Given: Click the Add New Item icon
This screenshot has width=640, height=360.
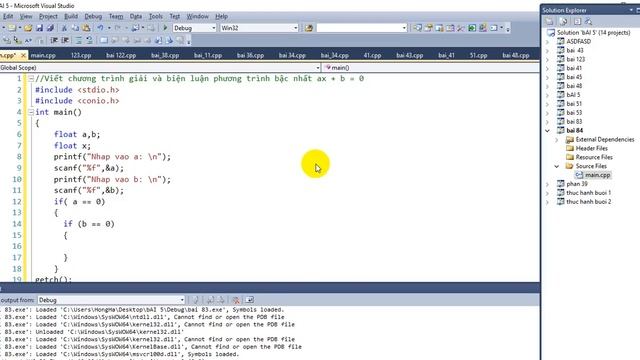Looking at the screenshot, I should click(x=12, y=28).
